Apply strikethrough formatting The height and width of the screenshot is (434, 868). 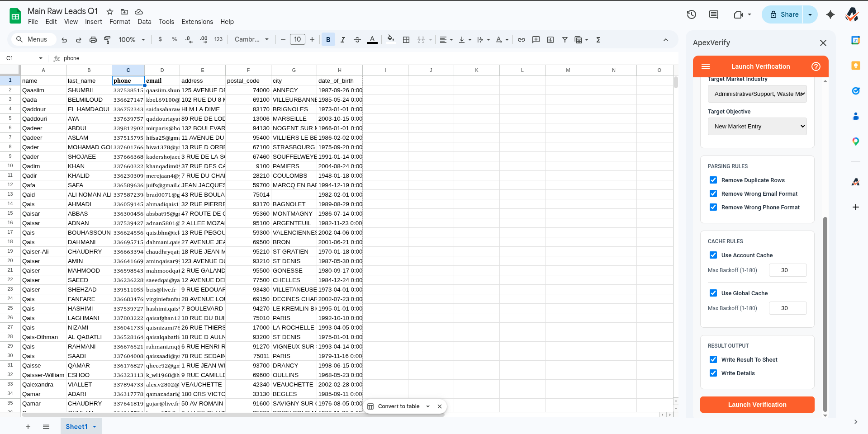tap(357, 40)
